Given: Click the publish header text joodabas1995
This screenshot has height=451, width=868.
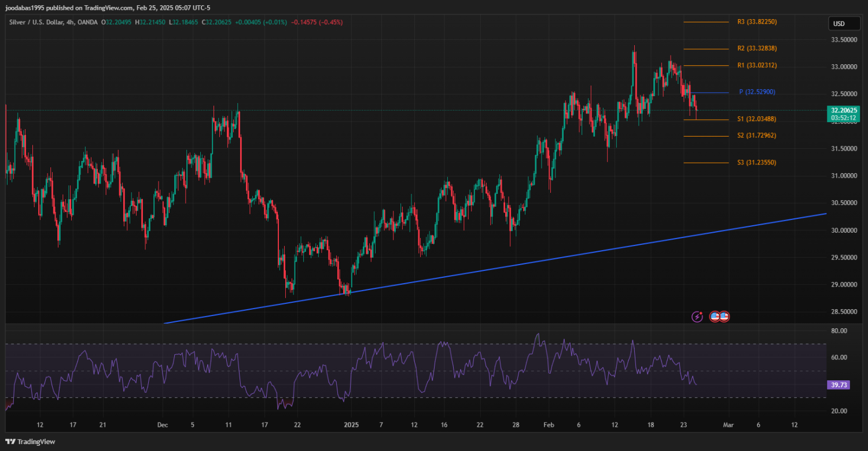Looking at the screenshot, I should pos(25,8).
